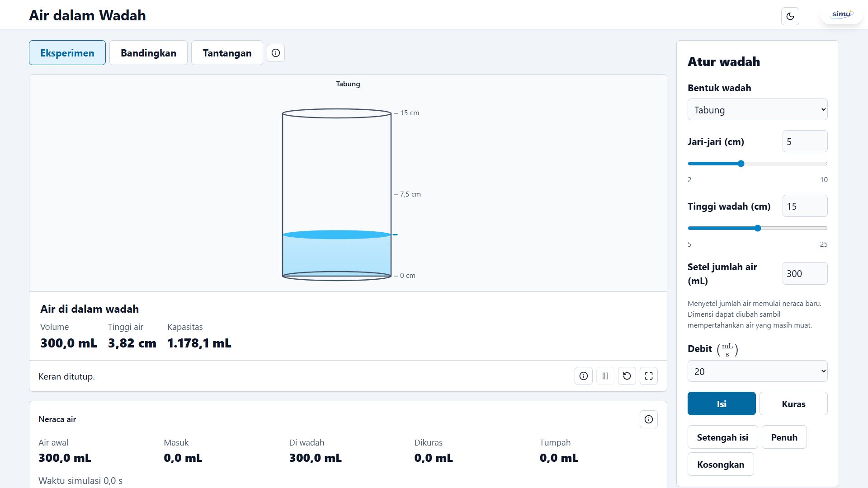Click the Keran ditutup status text
This screenshot has height=488, width=868.
tap(66, 376)
